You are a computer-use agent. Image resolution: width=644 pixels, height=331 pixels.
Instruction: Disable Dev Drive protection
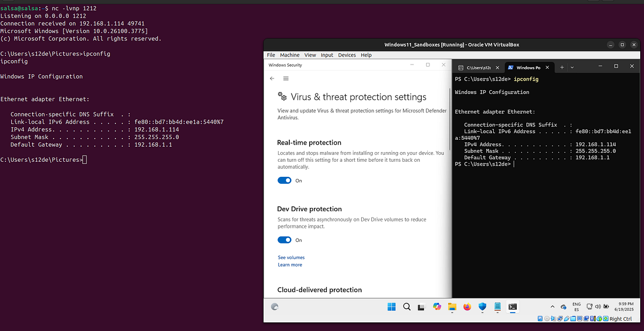pos(284,240)
